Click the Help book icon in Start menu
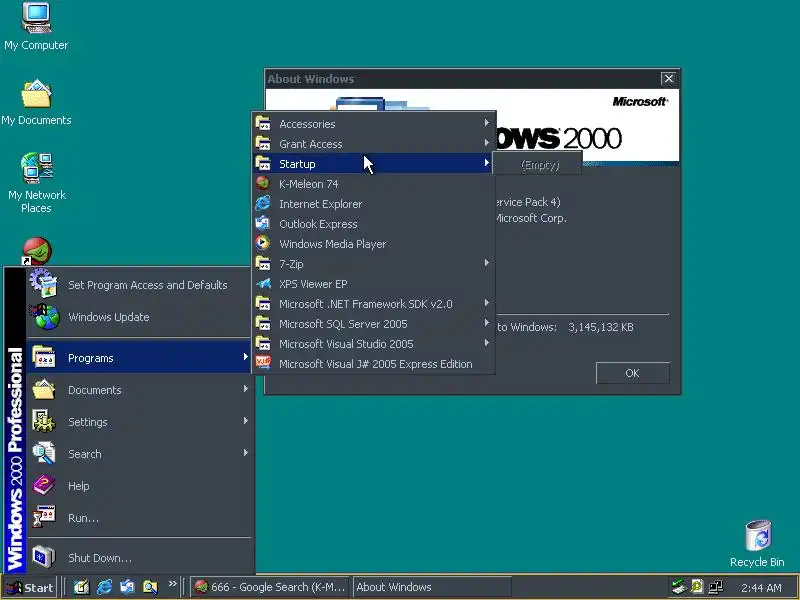Image resolution: width=800 pixels, height=600 pixels. coord(44,485)
